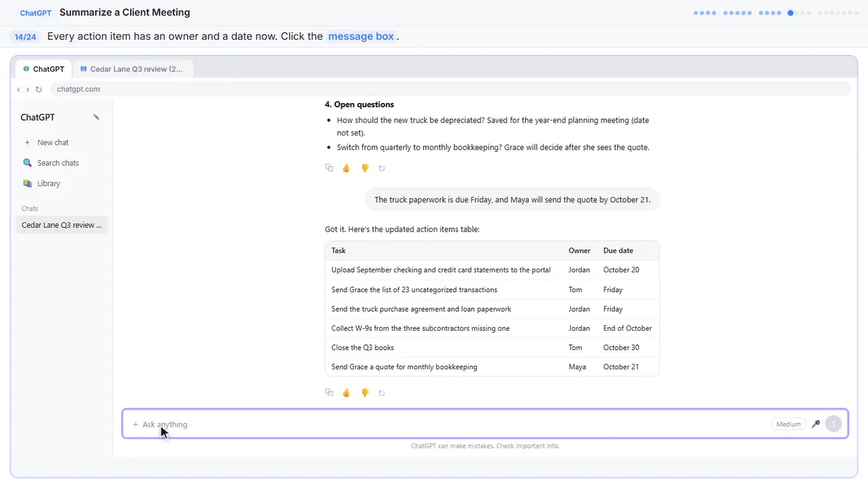Click the highlighted 'message box' link in instructions

point(361,37)
